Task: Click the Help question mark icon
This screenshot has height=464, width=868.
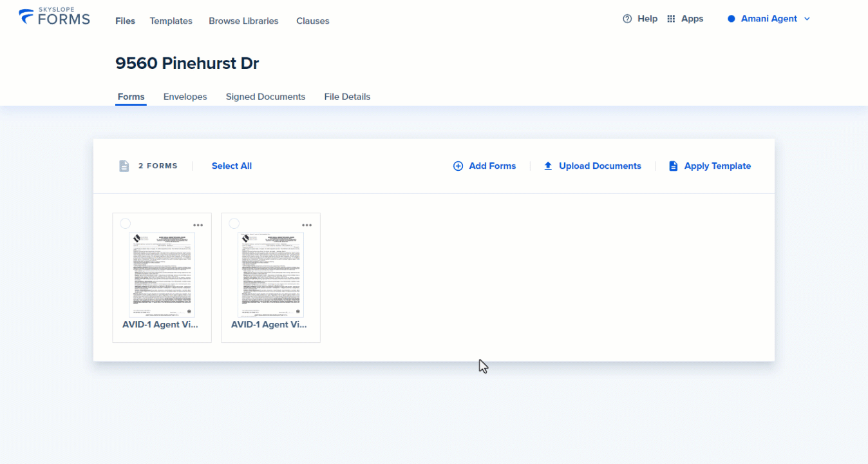Action: (x=627, y=19)
